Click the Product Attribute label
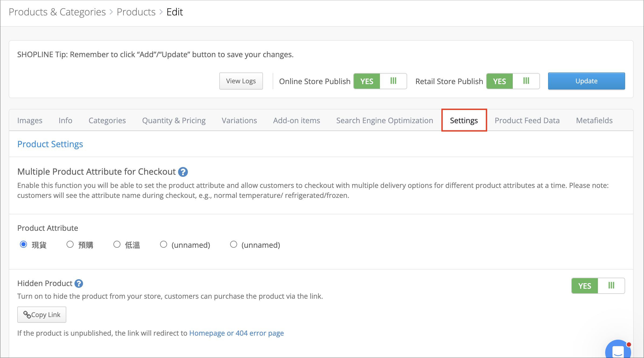Image resolution: width=644 pixels, height=358 pixels. coord(48,228)
